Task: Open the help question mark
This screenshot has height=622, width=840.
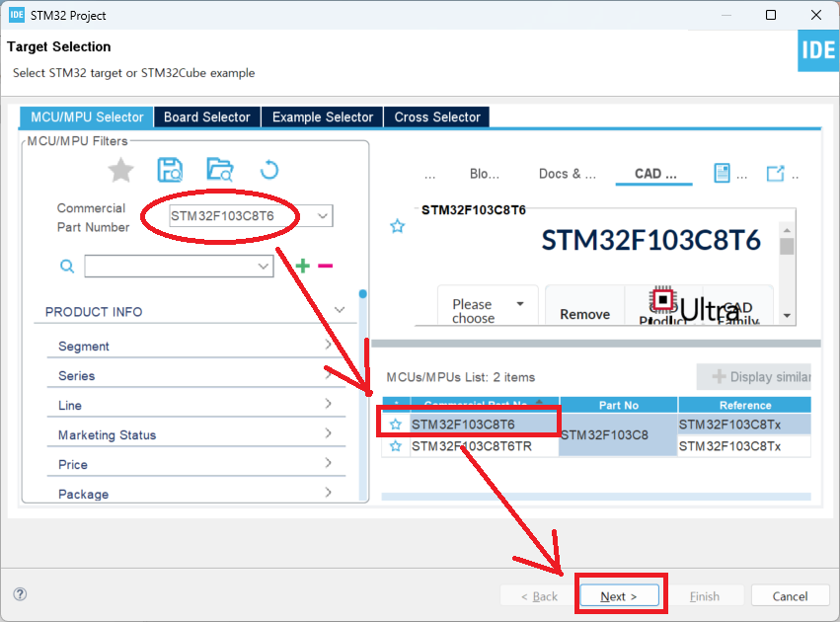Action: click(20, 594)
